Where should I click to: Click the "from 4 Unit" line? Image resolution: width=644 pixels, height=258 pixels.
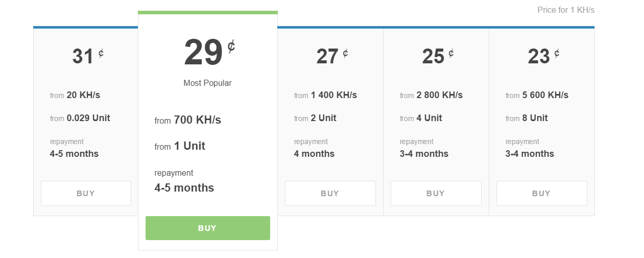pyautogui.click(x=421, y=118)
